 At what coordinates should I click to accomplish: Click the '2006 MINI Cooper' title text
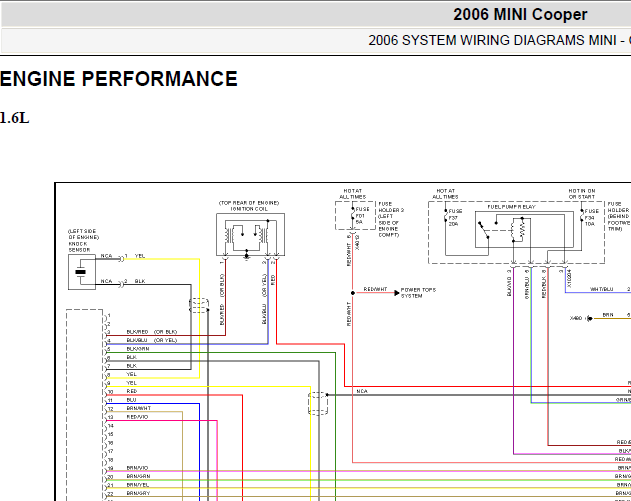[x=520, y=15]
